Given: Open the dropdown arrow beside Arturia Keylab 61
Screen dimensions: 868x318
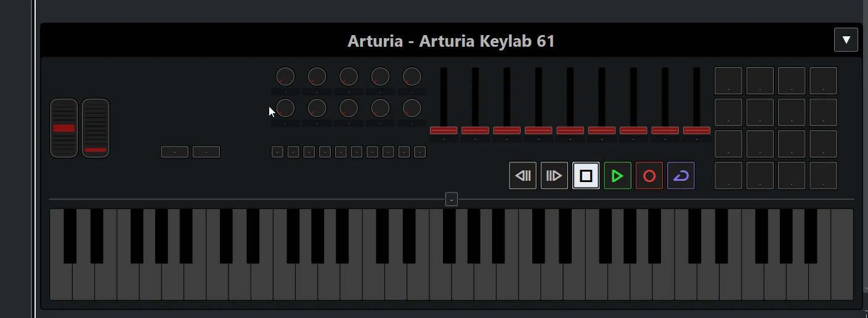Looking at the screenshot, I should [846, 40].
